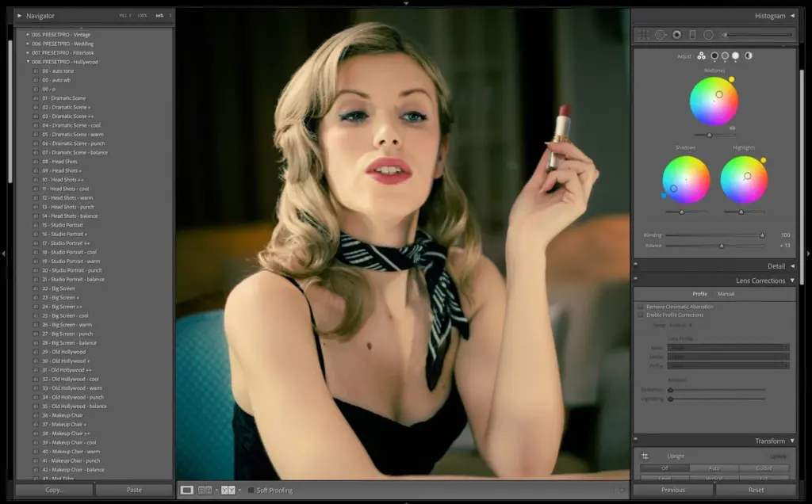This screenshot has width=812, height=504.
Task: Open the Spot Removal tool
Action: tap(661, 35)
